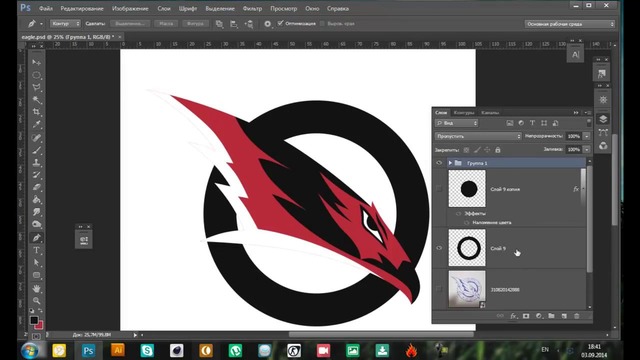The width and height of the screenshot is (640, 360).
Task: Expand the Группа 1 group triangle
Action: pos(450,163)
